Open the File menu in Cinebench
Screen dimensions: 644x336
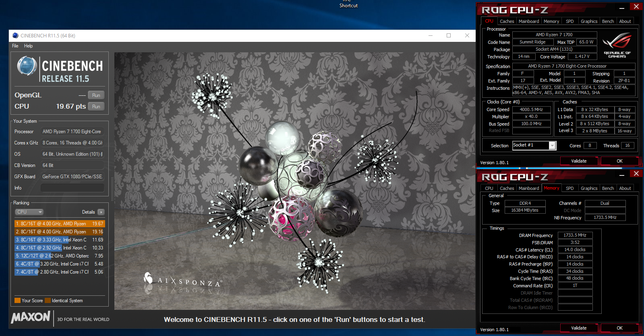[x=15, y=46]
